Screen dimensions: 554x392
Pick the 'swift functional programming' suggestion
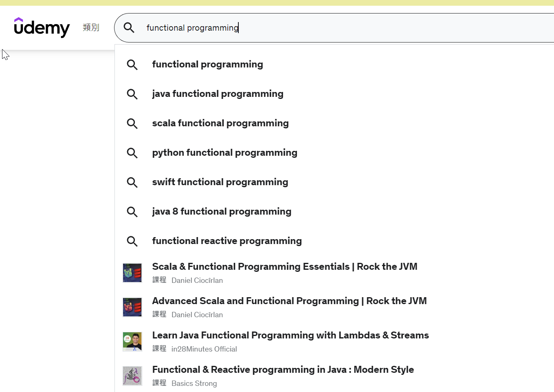click(x=220, y=182)
